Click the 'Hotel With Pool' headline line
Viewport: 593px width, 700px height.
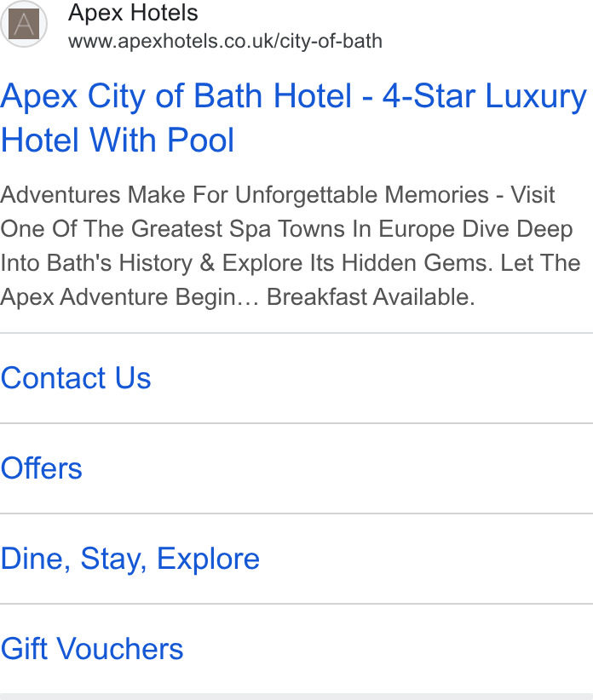(118, 140)
